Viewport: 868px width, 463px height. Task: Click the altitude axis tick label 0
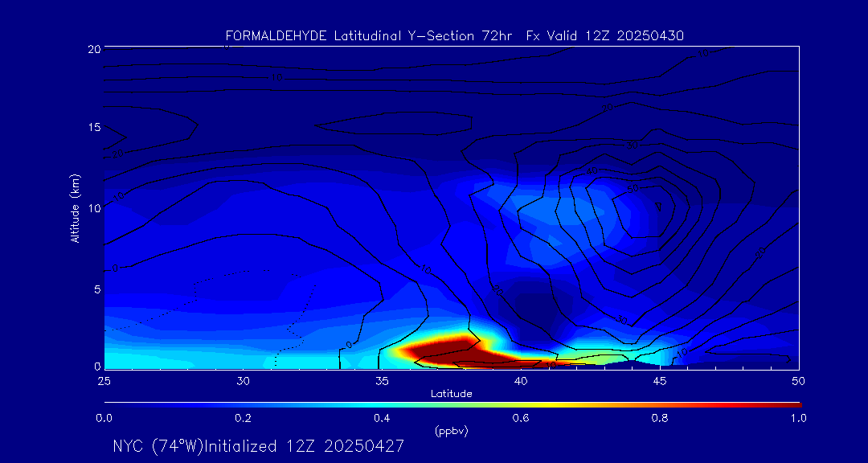point(96,366)
